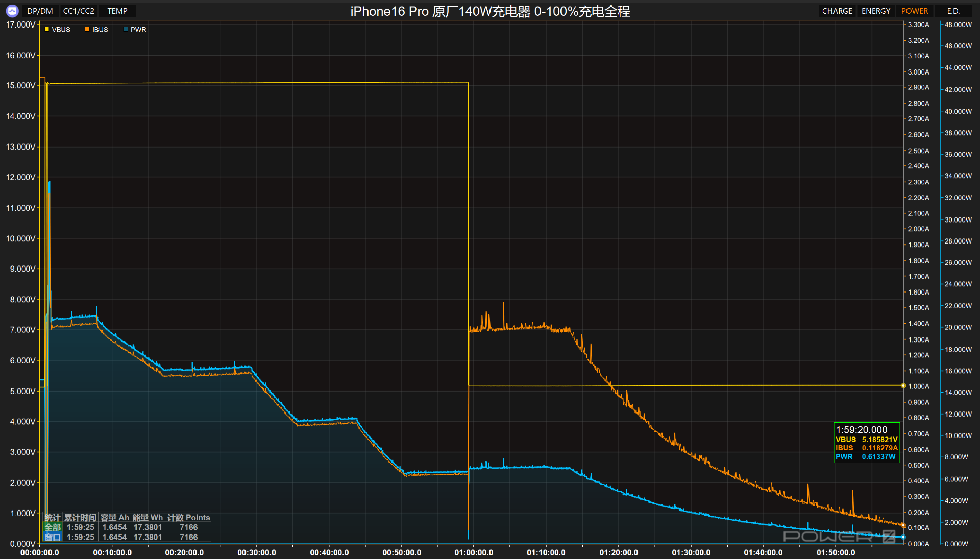
Task: Click the POWER-Z app logo icon
Action: 12,11
